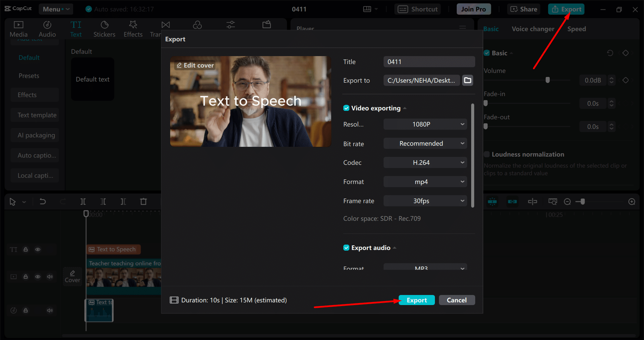Screen dimensions: 644x340
Task: Open the Resolution 1080P dropdown
Action: pos(425,124)
